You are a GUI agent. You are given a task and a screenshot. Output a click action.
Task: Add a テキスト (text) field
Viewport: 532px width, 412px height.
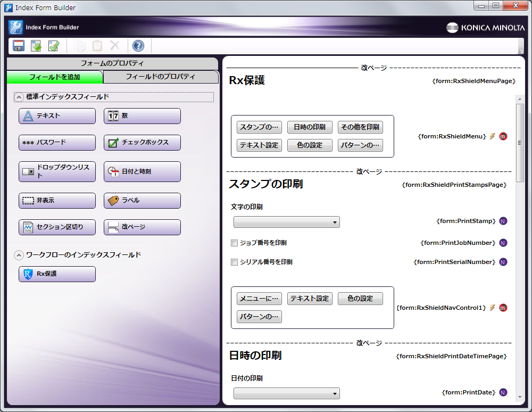click(x=57, y=116)
